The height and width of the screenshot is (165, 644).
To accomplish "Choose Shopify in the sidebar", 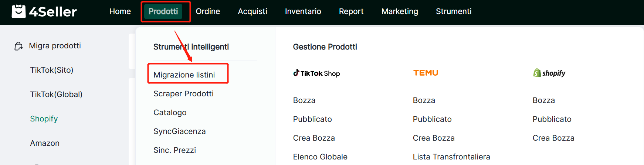I will (x=44, y=119).
